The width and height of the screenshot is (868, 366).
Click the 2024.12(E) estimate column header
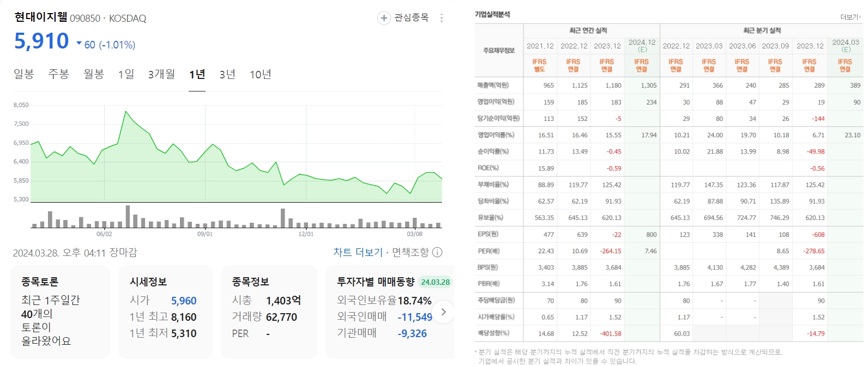click(x=641, y=46)
